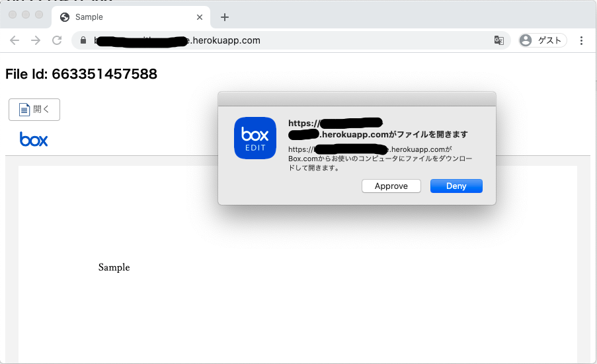Open a new tab with the plus button

click(225, 17)
